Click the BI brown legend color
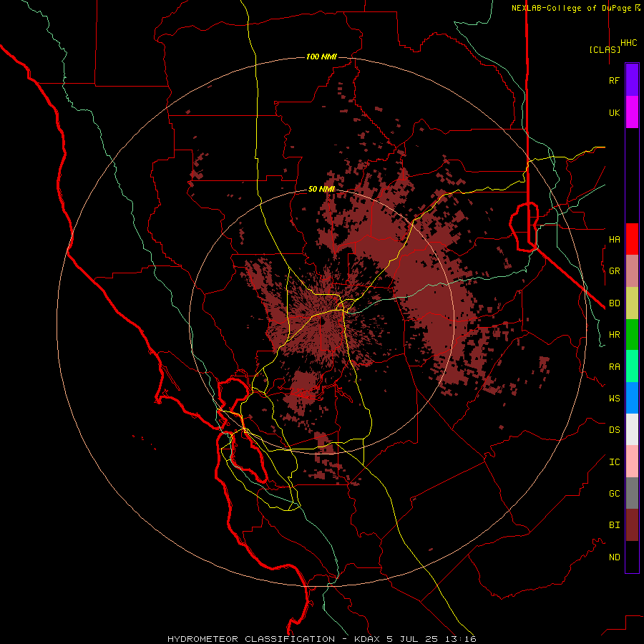644x644 pixels. pyautogui.click(x=632, y=525)
